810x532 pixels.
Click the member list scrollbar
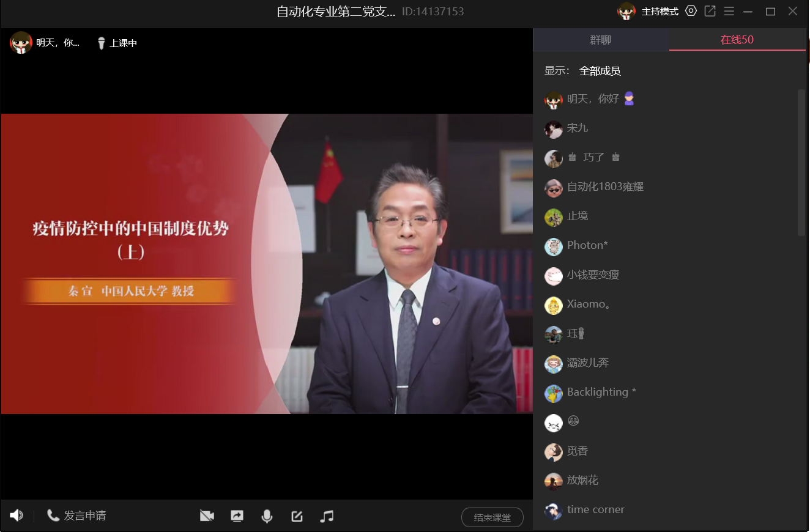point(801,162)
